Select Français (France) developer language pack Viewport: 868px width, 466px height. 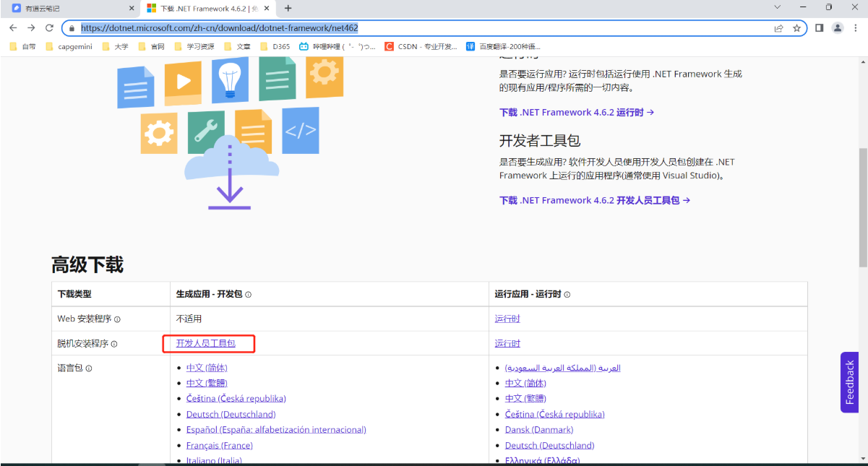[220, 446]
